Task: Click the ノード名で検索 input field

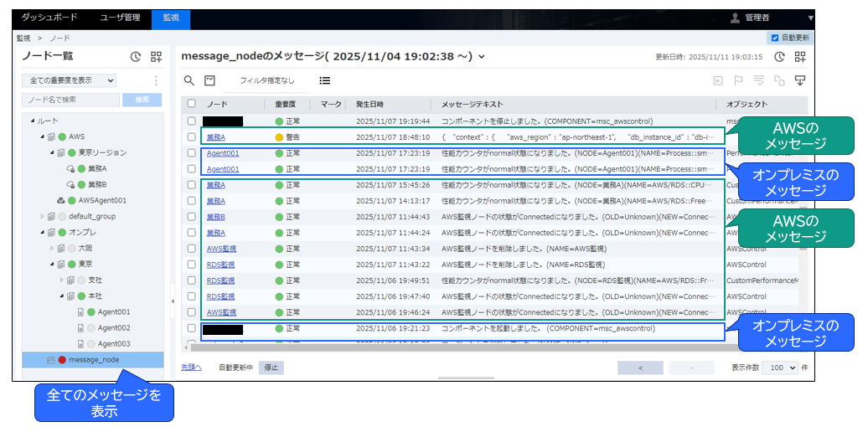Action: [x=70, y=100]
